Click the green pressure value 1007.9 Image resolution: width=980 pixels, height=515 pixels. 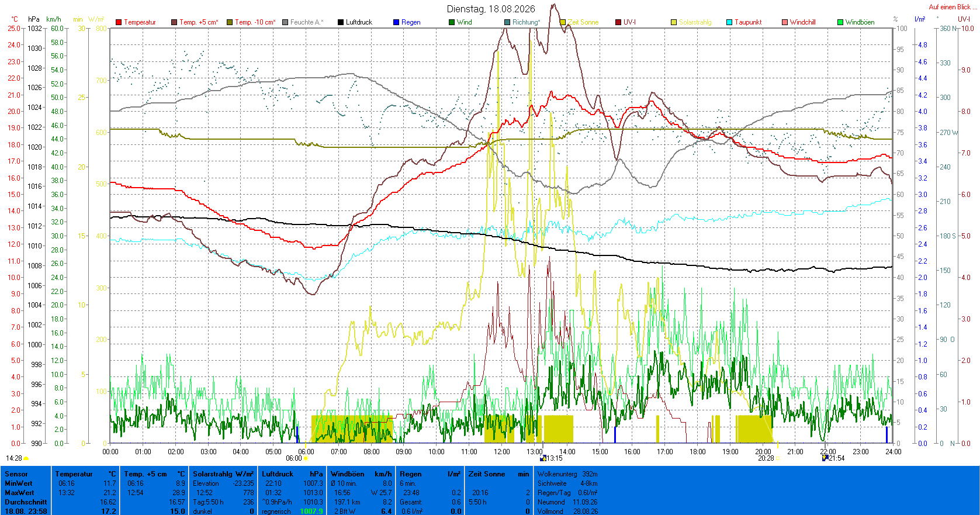311,511
